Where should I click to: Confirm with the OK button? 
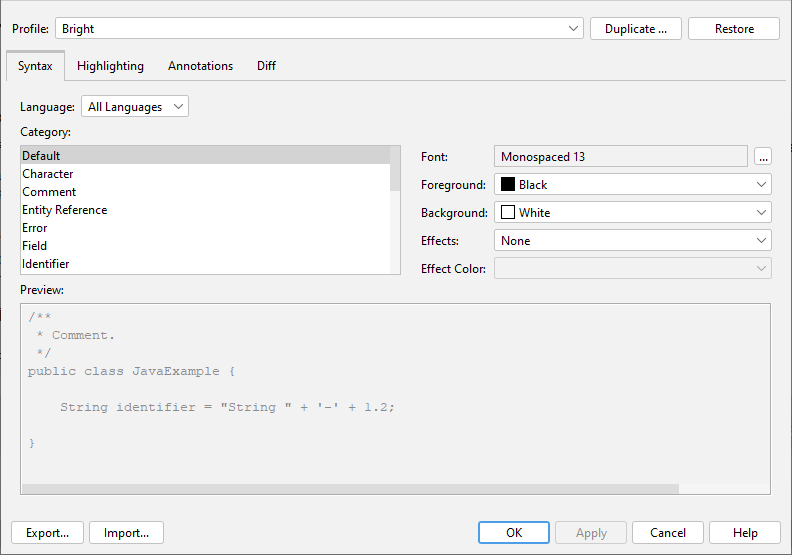514,533
